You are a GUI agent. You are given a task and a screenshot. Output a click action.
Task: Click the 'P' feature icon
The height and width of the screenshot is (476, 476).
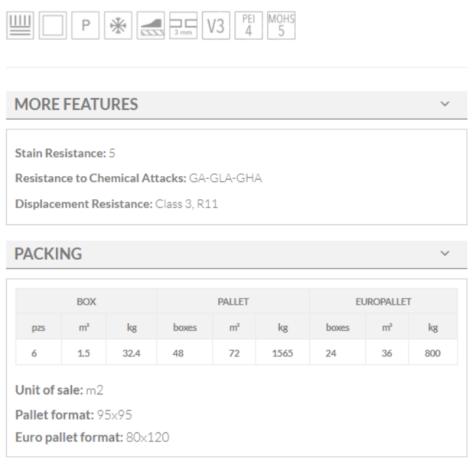[x=85, y=27]
